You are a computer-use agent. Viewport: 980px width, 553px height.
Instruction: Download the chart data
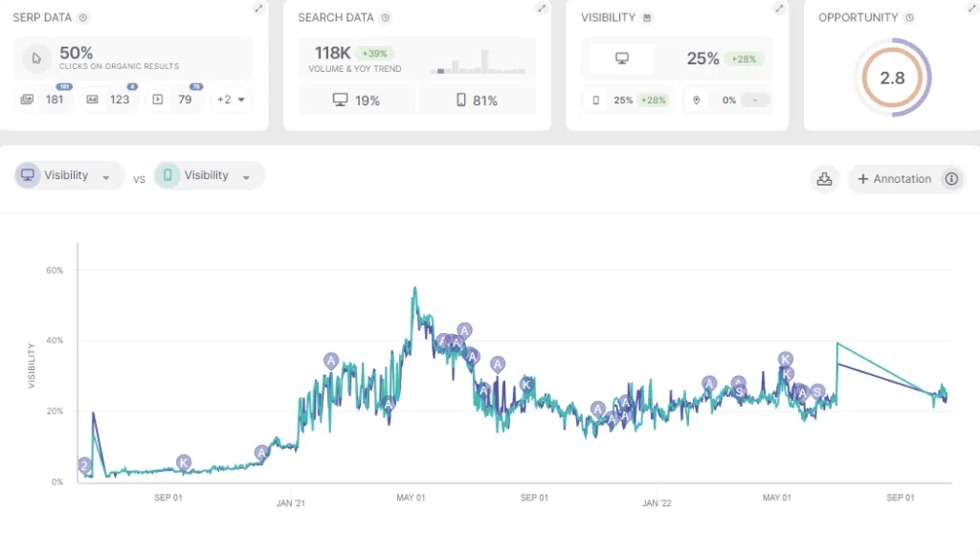click(824, 179)
